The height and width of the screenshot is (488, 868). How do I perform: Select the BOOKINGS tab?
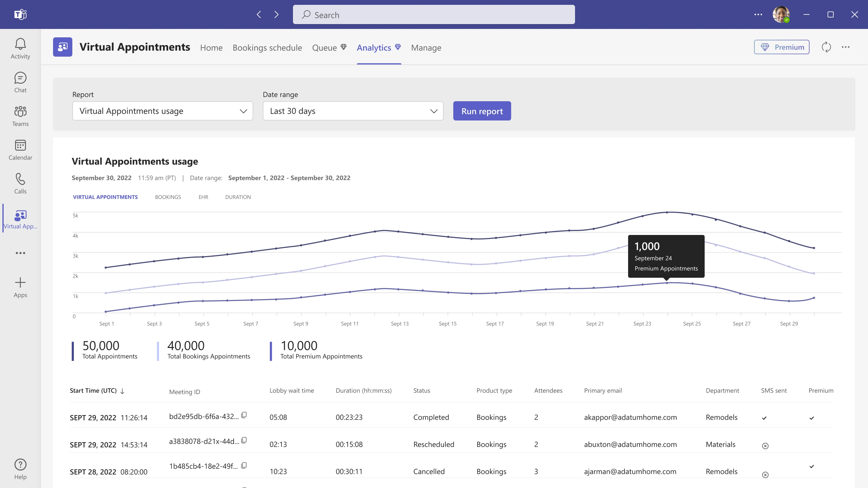[x=168, y=197]
